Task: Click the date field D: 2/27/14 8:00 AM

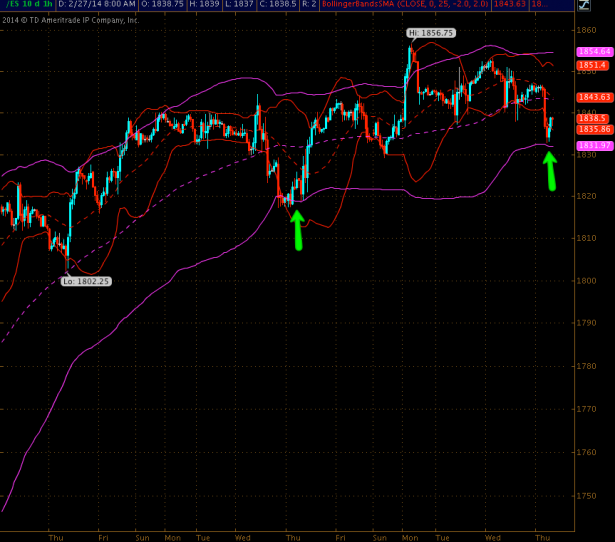Action: pos(96,4)
